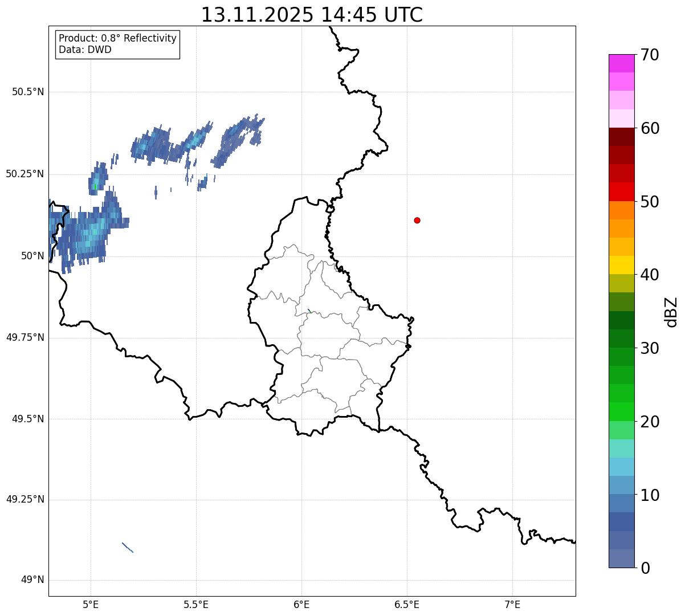Click the Product: 0.8° Reflectivity label
The image size is (685, 616).
tap(118, 38)
